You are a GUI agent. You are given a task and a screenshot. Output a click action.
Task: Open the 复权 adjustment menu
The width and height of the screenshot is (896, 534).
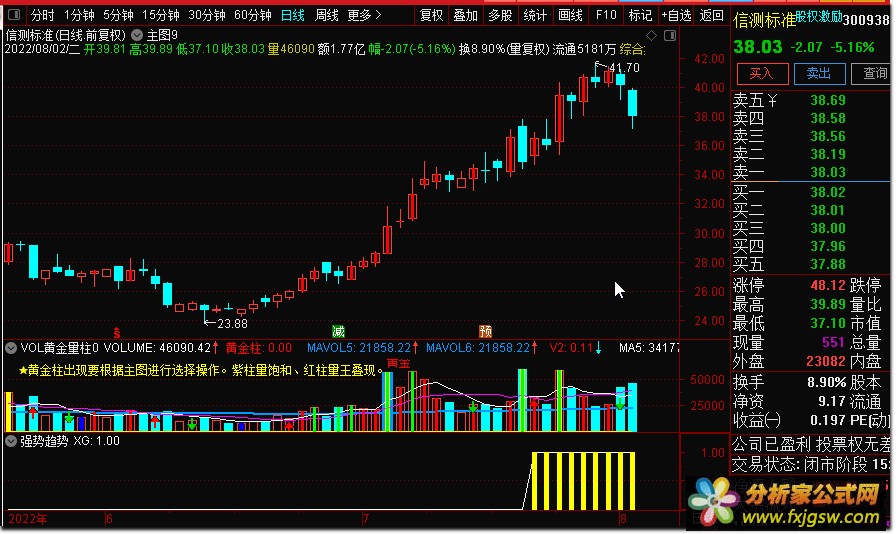[431, 15]
